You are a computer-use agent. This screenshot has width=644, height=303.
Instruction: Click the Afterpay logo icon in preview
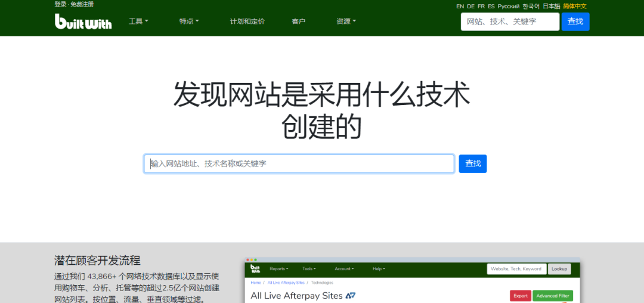[351, 296]
